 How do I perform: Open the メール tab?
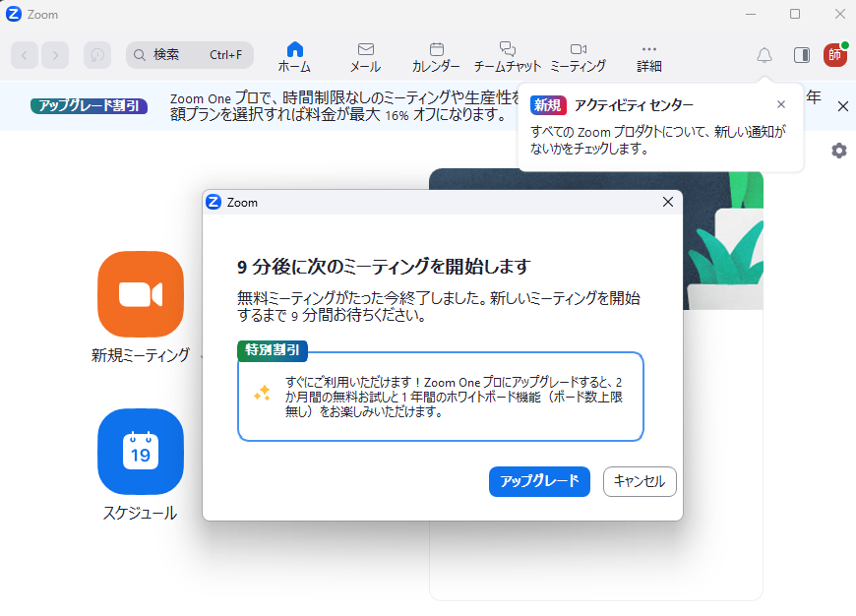click(x=365, y=57)
